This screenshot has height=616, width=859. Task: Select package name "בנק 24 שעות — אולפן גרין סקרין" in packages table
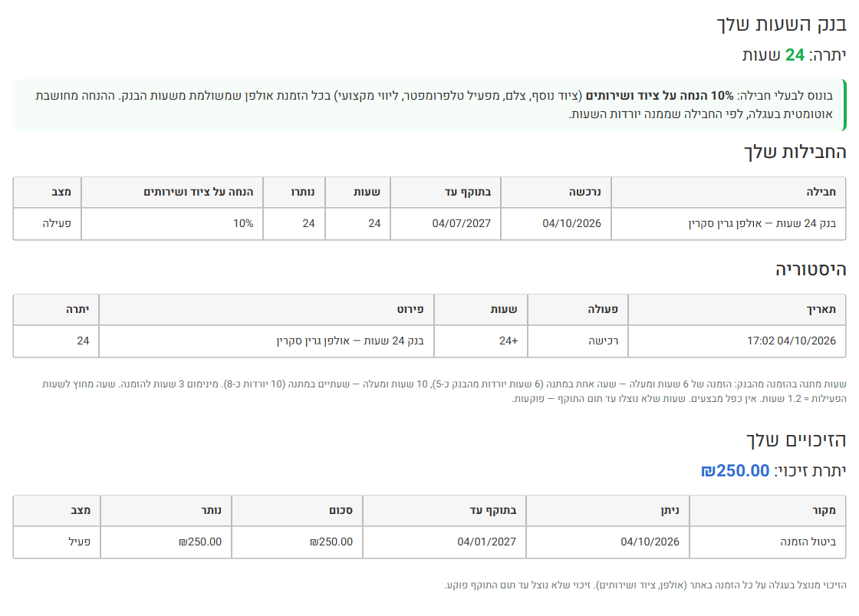(762, 223)
